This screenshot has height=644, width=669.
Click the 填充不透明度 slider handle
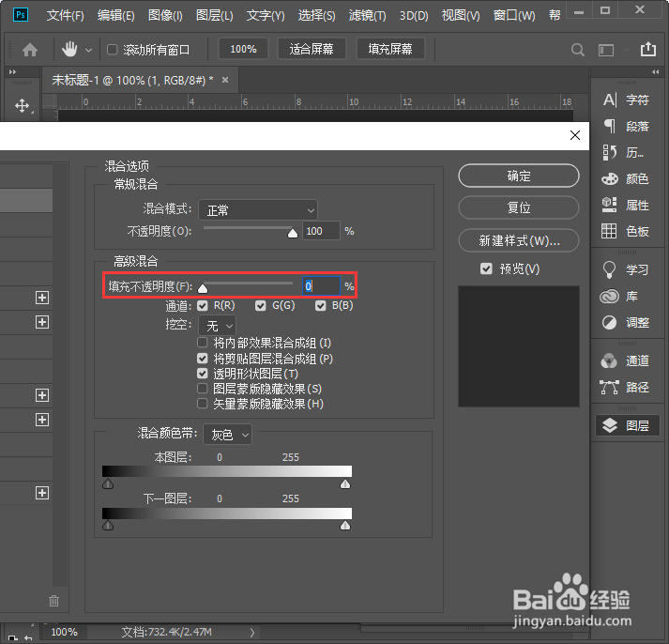point(203,288)
